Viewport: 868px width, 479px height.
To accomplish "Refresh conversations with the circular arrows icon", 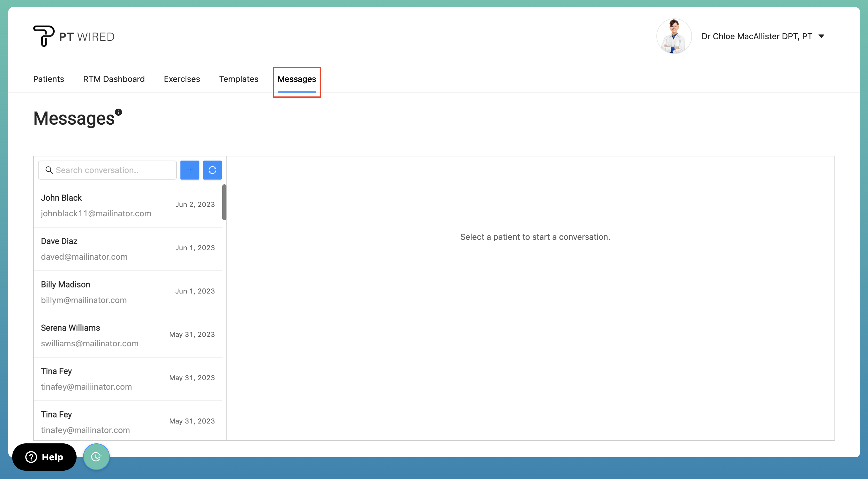I will 212,170.
